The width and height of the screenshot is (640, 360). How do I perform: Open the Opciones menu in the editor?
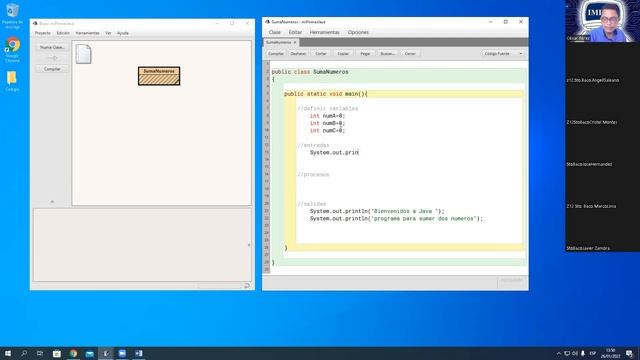(358, 32)
